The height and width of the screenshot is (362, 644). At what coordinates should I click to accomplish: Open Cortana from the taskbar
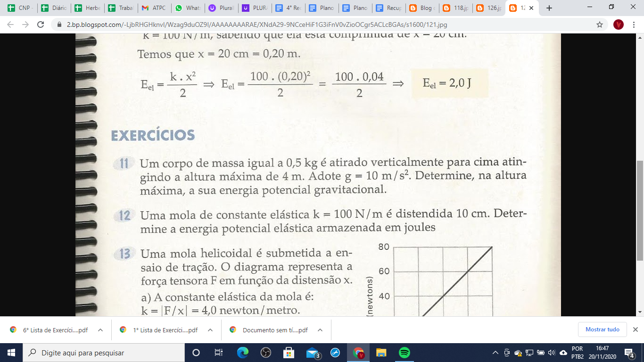pyautogui.click(x=196, y=353)
